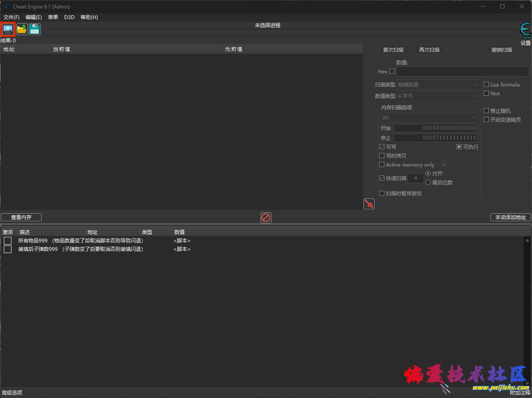Activate the 所有物品999 script checkbox
Image resolution: width=532 pixels, height=398 pixels.
[8, 241]
